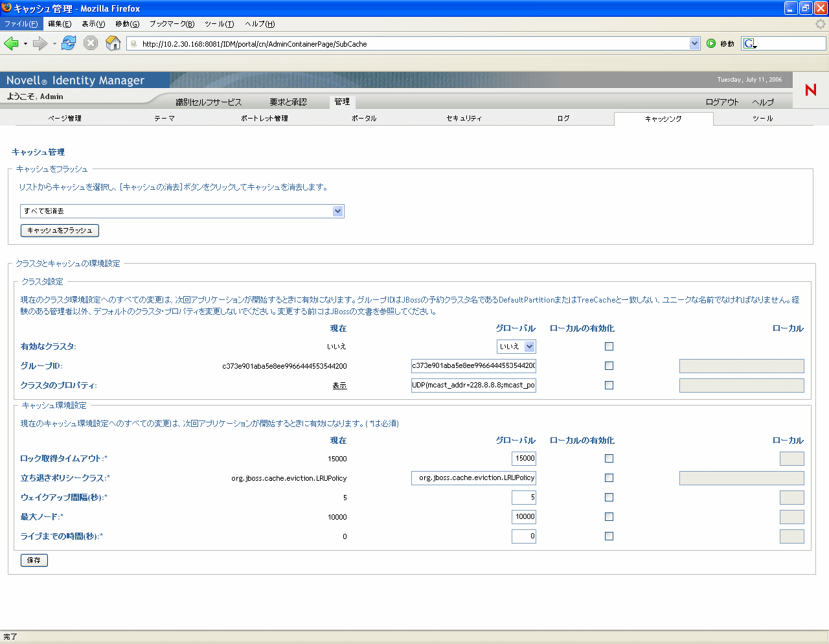Viewport: 829px width, 644px height.
Task: Click the キャッシュをフラッシュ button
Action: point(60,231)
